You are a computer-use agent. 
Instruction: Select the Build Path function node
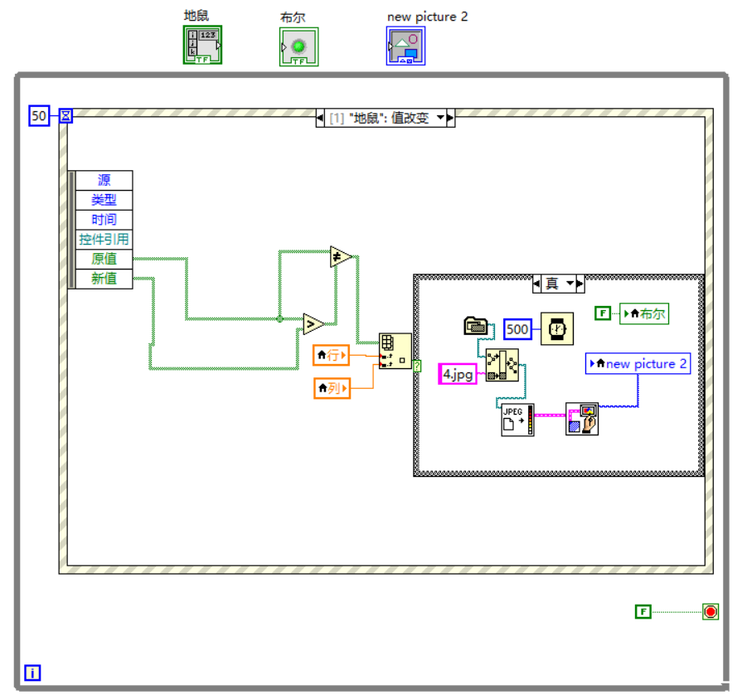(502, 365)
